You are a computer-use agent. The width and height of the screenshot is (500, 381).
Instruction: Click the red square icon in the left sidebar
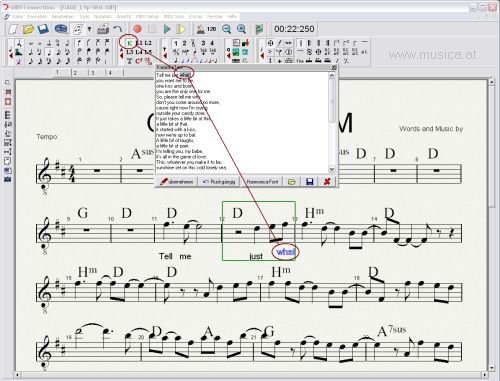point(8,102)
